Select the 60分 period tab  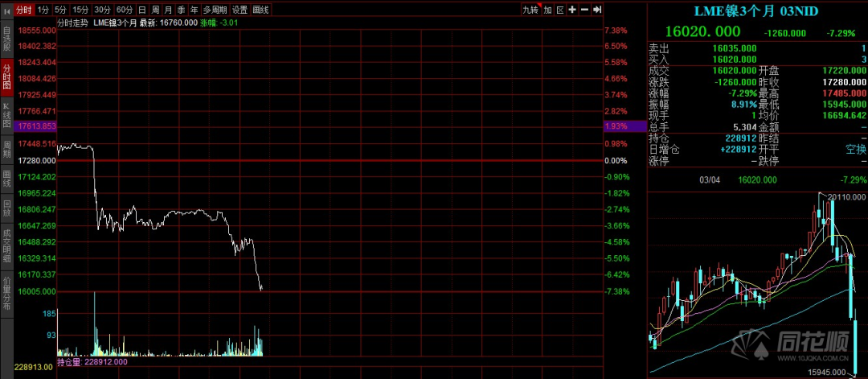click(125, 10)
